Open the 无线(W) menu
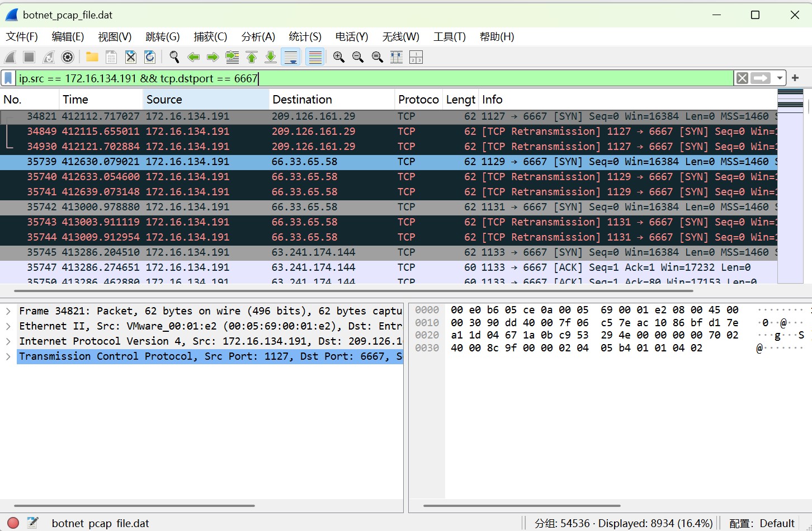Image resolution: width=812 pixels, height=531 pixels. pos(400,37)
